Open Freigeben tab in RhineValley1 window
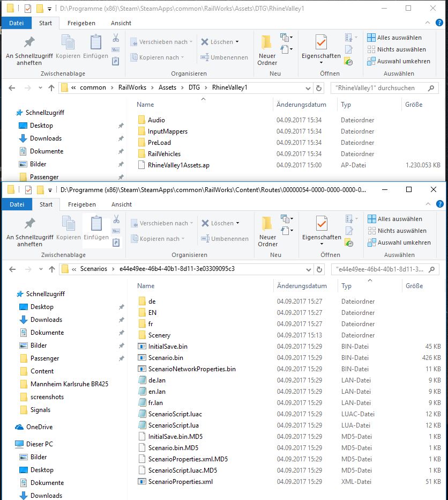The height and width of the screenshot is (500, 448). (x=81, y=23)
